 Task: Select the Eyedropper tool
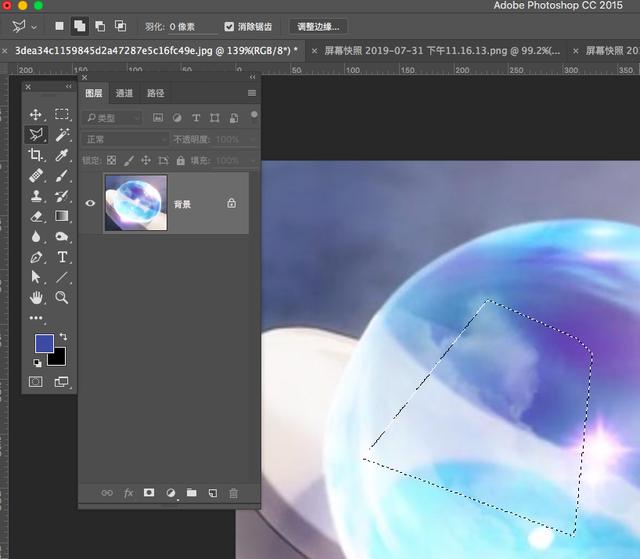click(x=62, y=155)
